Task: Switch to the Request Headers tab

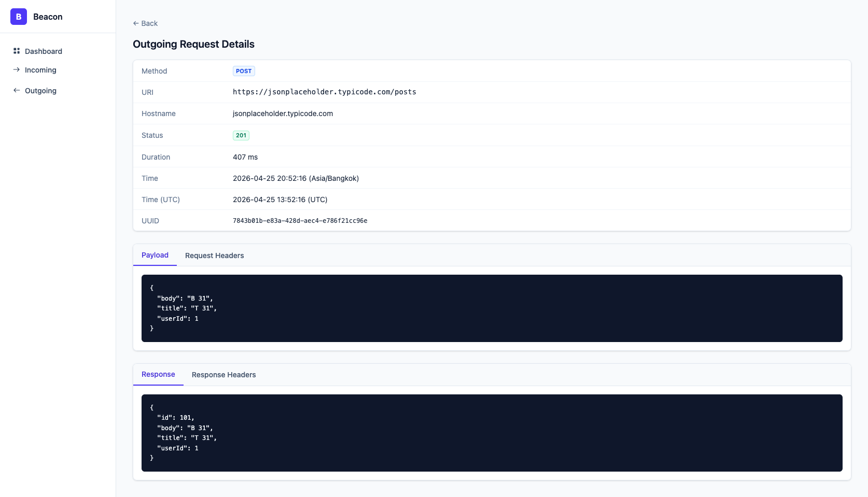Action: click(214, 255)
